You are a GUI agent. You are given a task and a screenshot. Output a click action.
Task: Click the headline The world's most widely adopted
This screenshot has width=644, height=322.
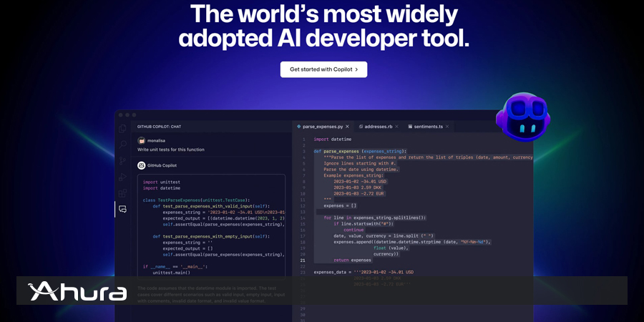tap(323, 26)
